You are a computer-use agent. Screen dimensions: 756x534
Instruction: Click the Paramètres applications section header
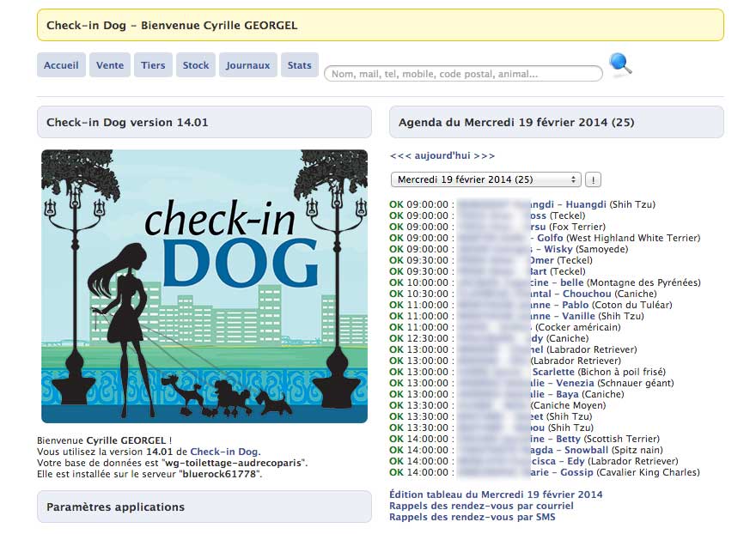coord(204,507)
